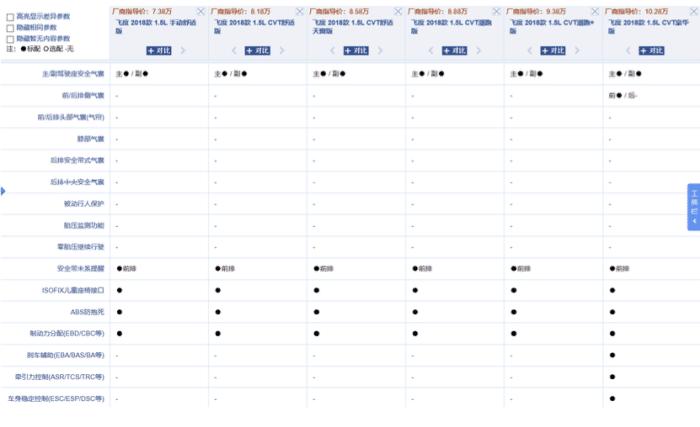Screen dimensions: 700x427
Task: Check the 隐藏暂无内容参数 option
Action: [x=10, y=38]
